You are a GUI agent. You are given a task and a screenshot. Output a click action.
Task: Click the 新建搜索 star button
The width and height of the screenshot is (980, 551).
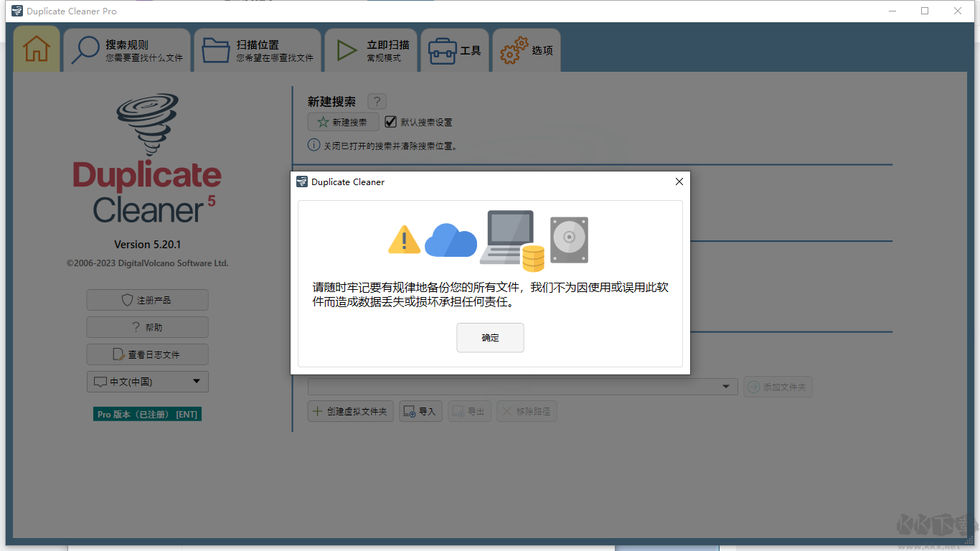coord(343,122)
